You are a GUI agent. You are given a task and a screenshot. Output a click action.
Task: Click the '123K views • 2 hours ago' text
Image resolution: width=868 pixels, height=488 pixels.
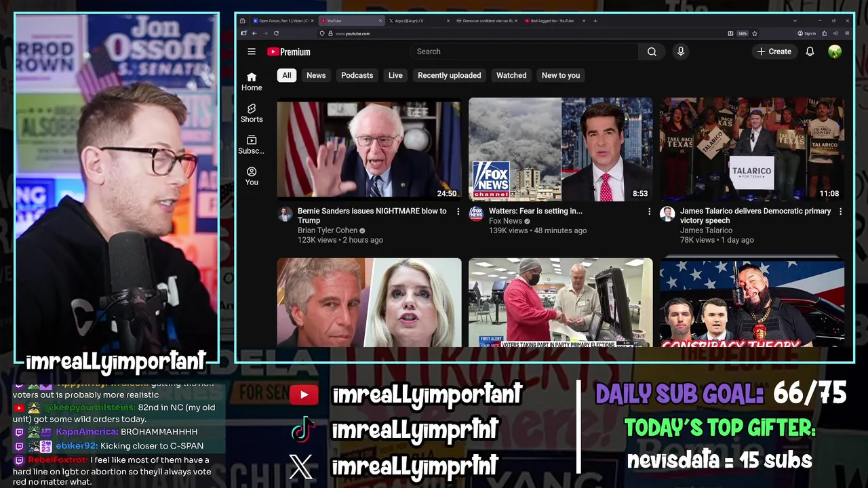click(340, 240)
